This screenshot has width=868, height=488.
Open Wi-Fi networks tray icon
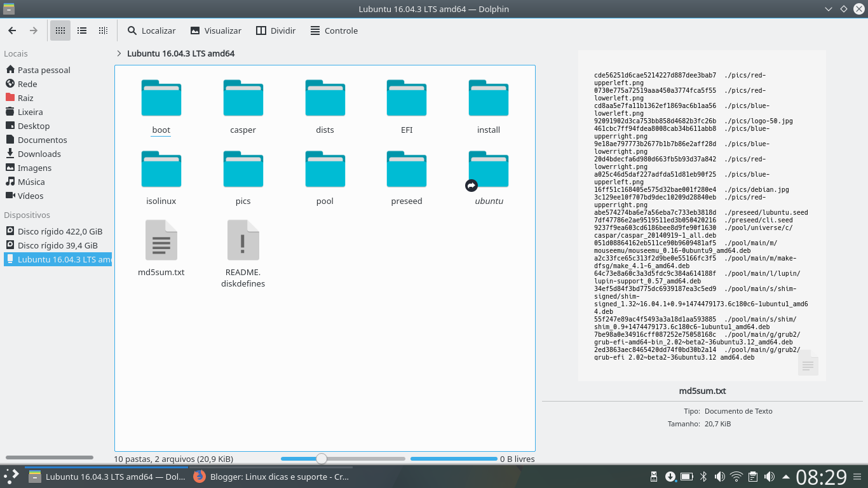736,477
